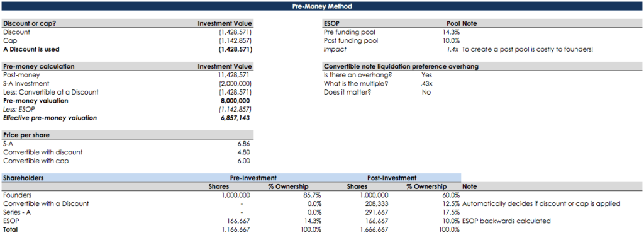Click the overhang multiple .43x
This screenshot has height=235, width=644.
pos(427,84)
